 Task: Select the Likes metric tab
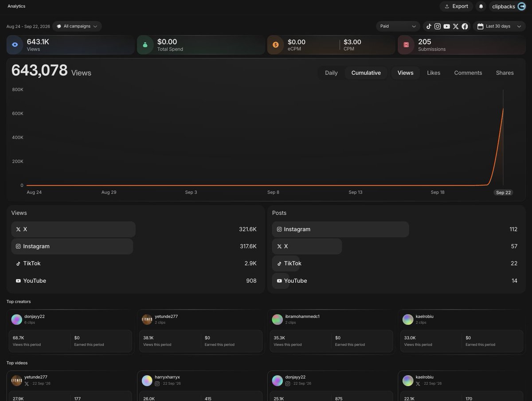[434, 73]
